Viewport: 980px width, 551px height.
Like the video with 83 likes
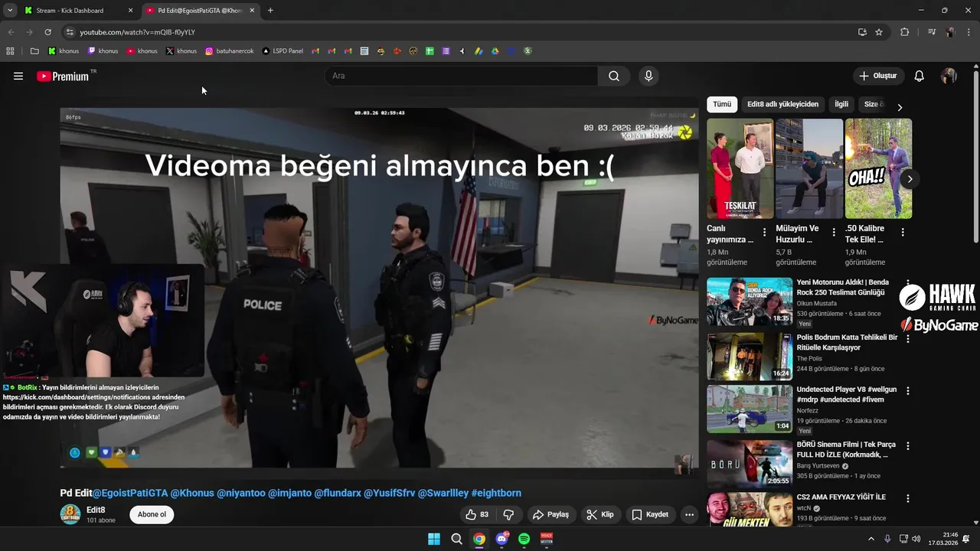(477, 514)
